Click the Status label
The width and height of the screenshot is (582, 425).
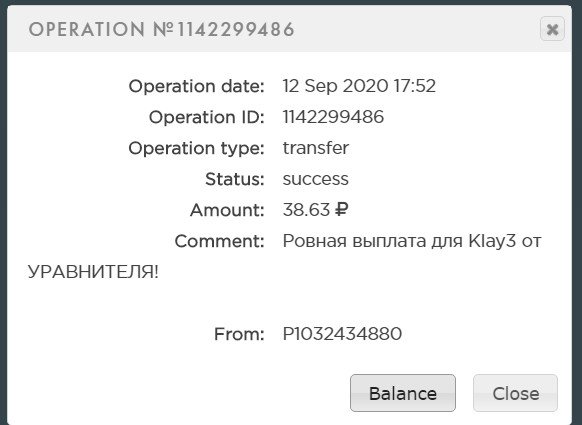(x=235, y=179)
